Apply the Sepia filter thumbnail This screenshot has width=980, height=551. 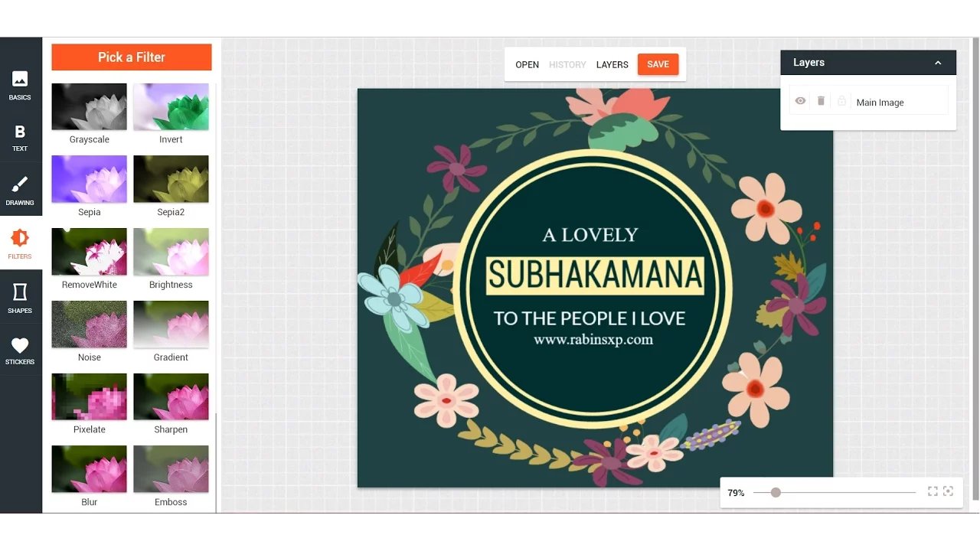coord(89,179)
